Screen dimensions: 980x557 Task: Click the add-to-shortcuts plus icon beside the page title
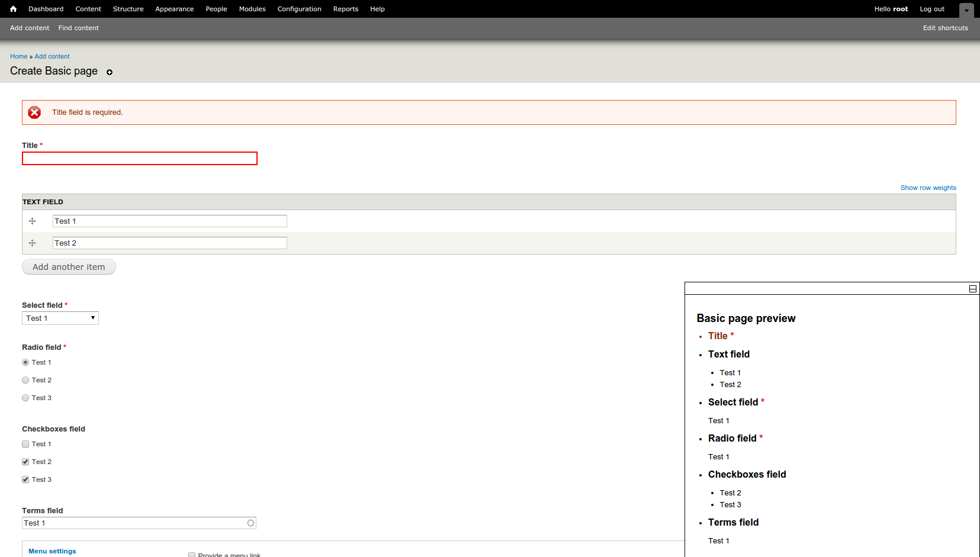[x=110, y=72]
